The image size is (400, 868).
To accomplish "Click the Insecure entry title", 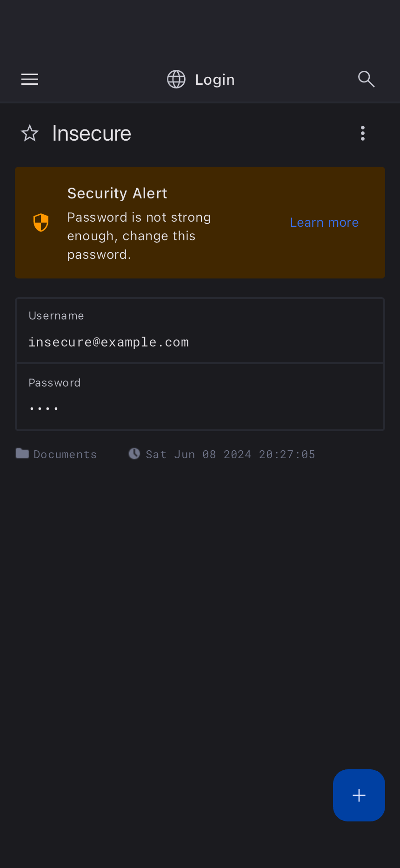I will [x=92, y=134].
